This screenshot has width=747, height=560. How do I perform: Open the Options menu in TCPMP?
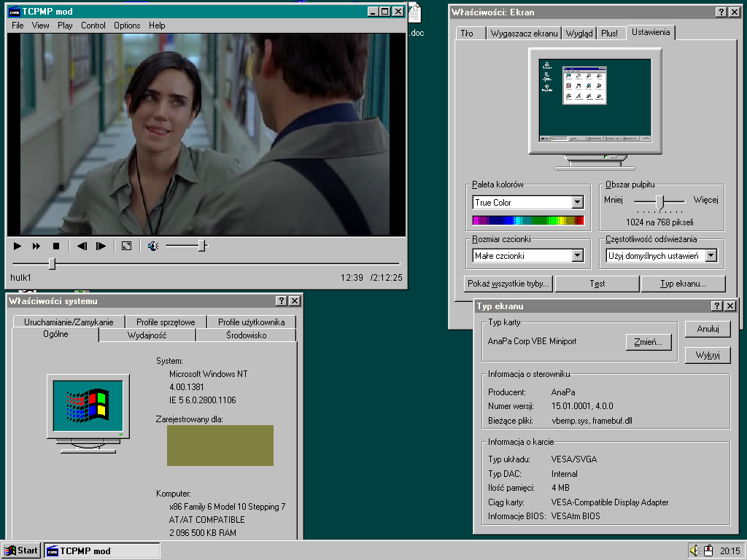pos(127,26)
